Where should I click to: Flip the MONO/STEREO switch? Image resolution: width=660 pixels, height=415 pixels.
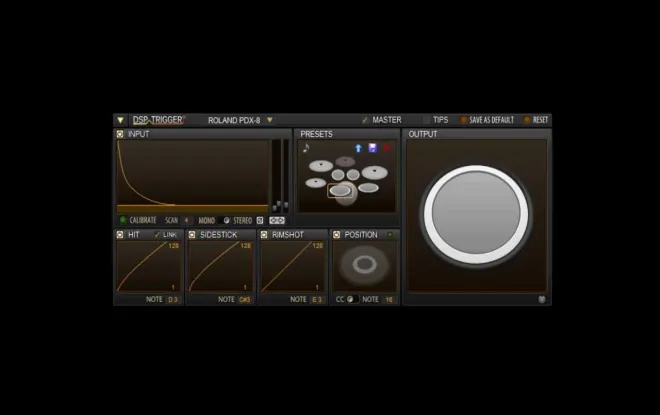(225, 220)
